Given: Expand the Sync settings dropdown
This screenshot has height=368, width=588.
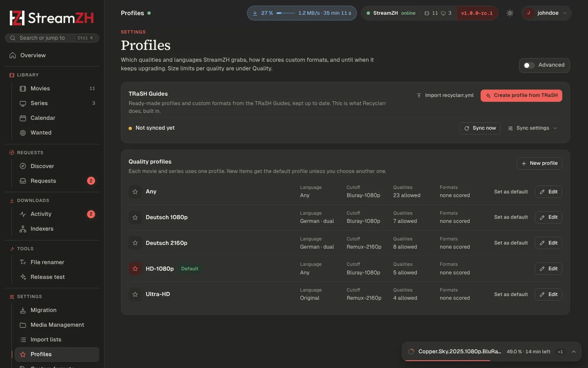Looking at the screenshot, I should (532, 128).
